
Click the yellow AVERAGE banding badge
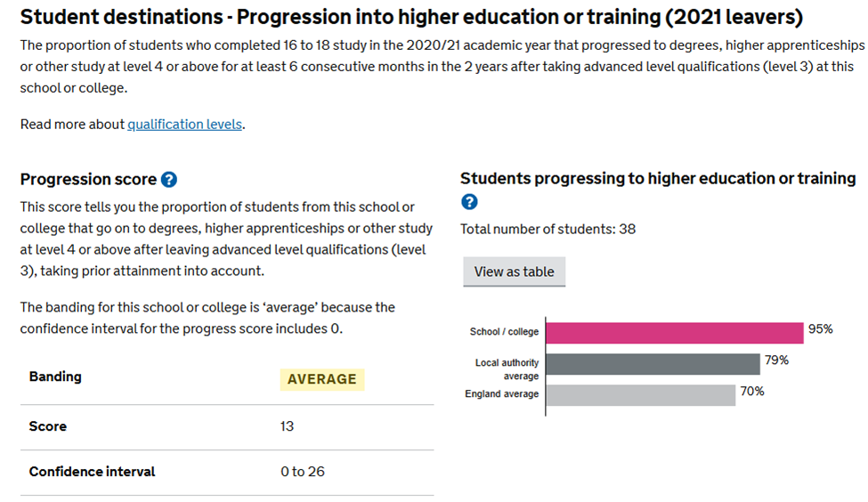pyautogui.click(x=321, y=379)
